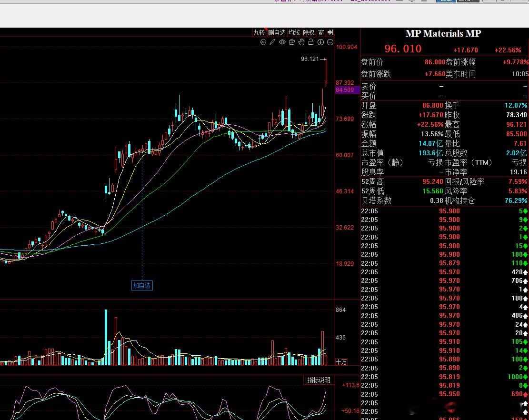Viewport: 529px width, 420px height.
Task: Select the 95.950 trade price row
Action: pos(444,394)
